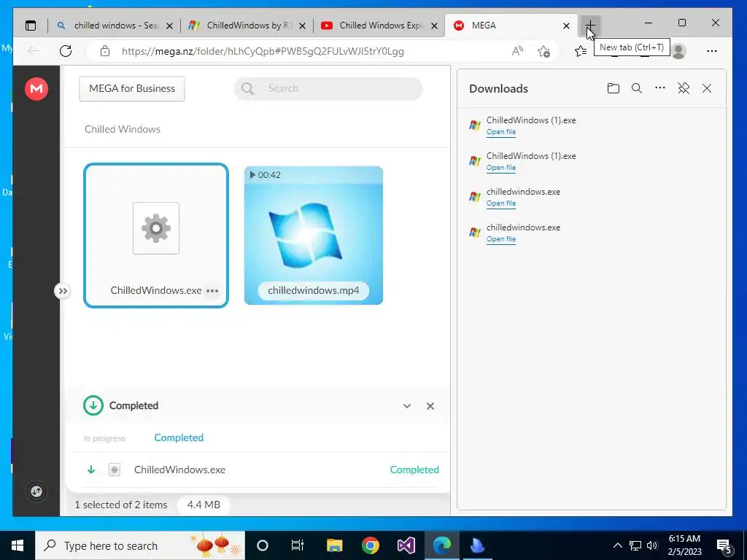Open file for second ChilledWindows (1).exe
Viewport: 747px width, 560px height.
pos(500,168)
